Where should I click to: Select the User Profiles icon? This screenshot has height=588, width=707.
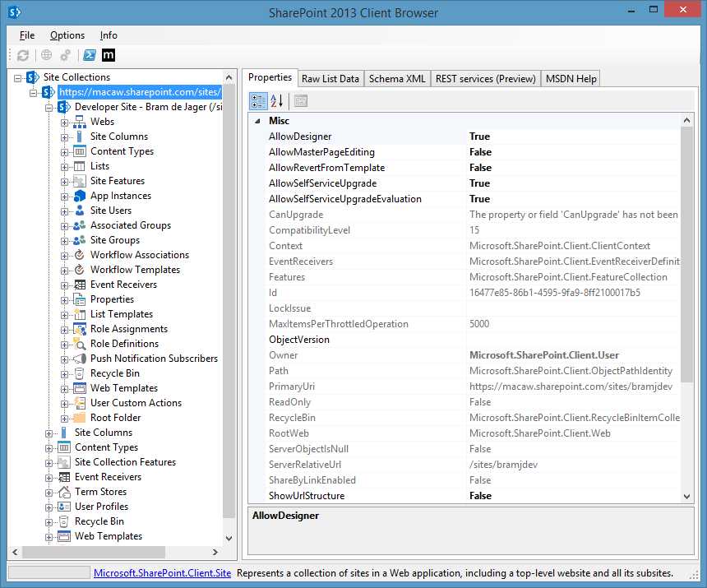(x=64, y=507)
